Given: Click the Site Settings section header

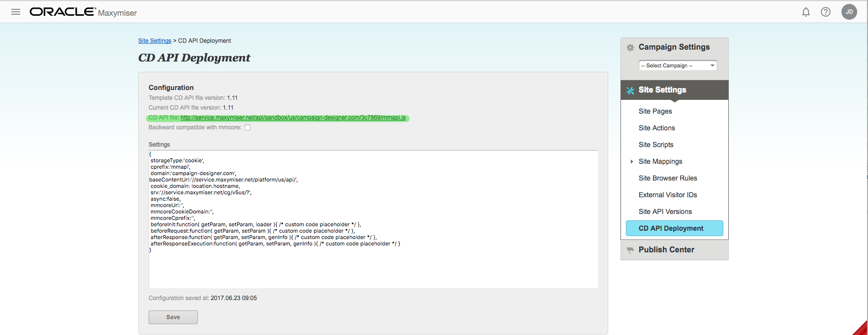Looking at the screenshot, I should (x=674, y=90).
